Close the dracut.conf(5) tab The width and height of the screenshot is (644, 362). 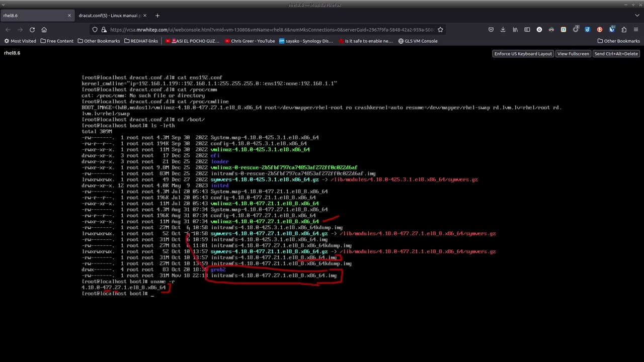(145, 16)
